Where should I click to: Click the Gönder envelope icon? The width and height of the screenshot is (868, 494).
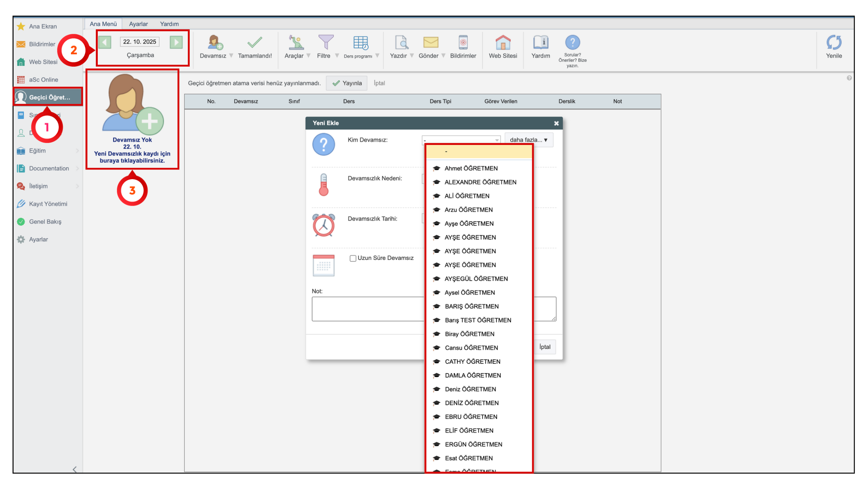click(x=430, y=43)
